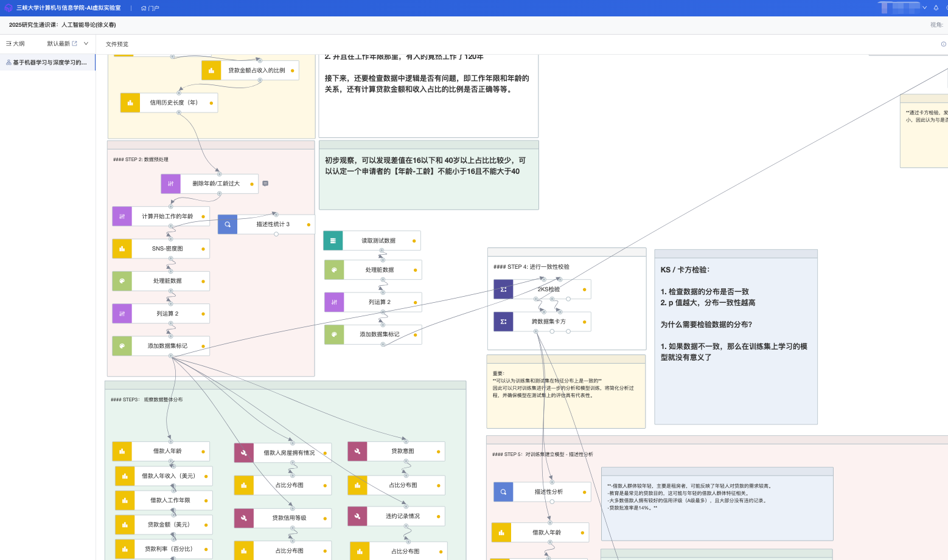Click the 贷款金额占收入的比例 node

click(256, 71)
